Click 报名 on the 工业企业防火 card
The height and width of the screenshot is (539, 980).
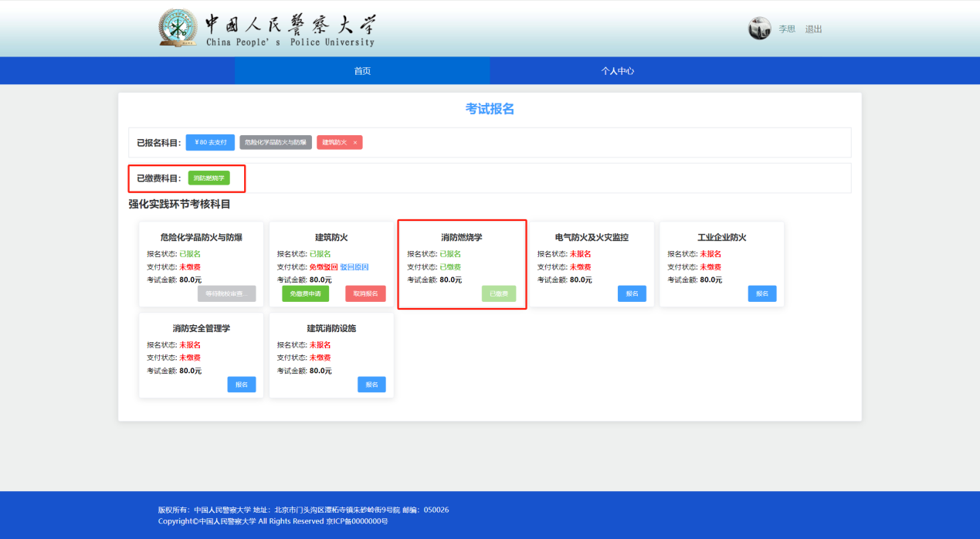pyautogui.click(x=761, y=293)
